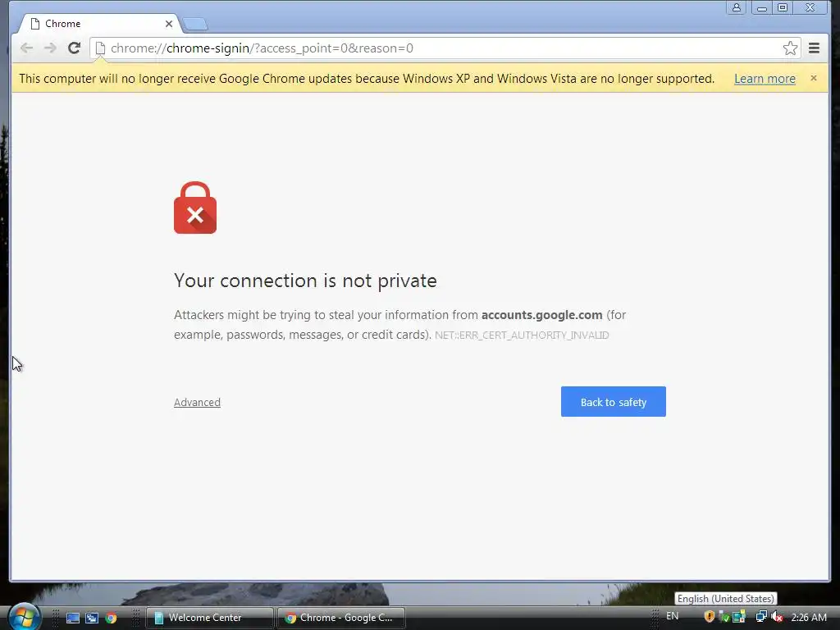Click the 2:26 AM clock

(x=809, y=617)
